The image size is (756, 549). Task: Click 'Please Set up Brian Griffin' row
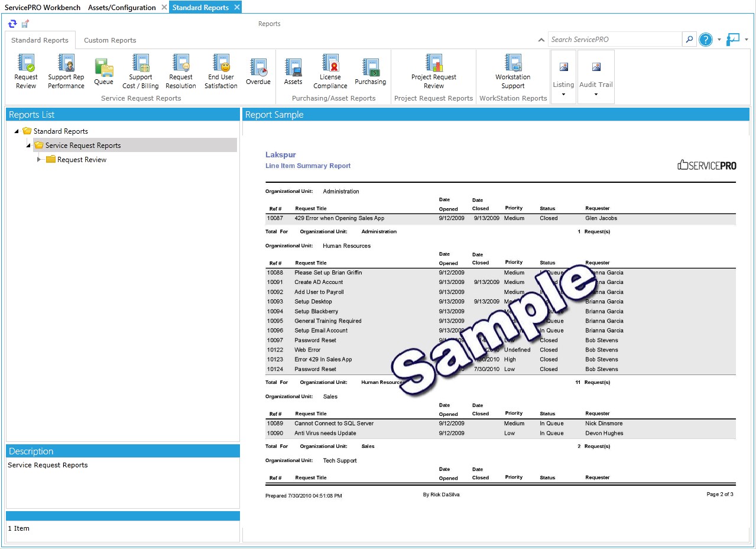click(501, 273)
